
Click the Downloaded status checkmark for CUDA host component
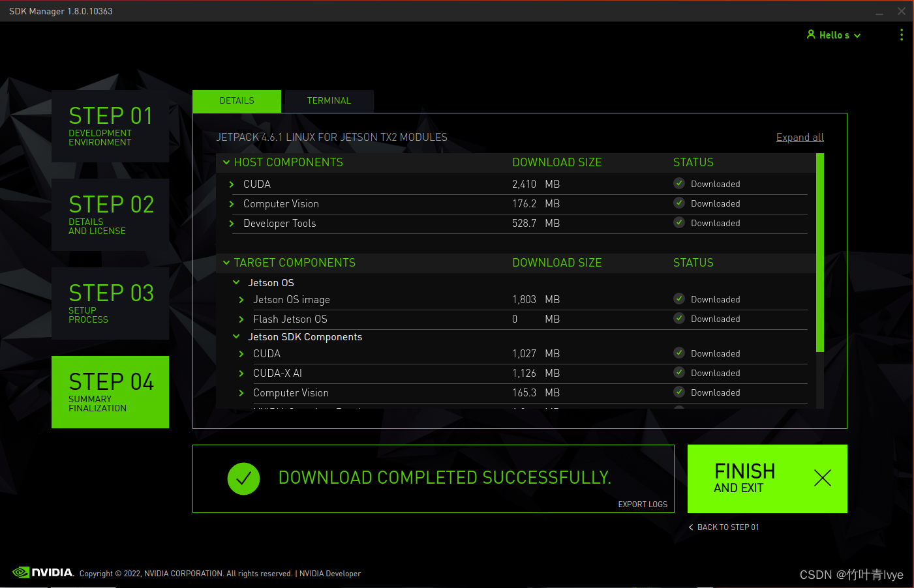(x=678, y=184)
